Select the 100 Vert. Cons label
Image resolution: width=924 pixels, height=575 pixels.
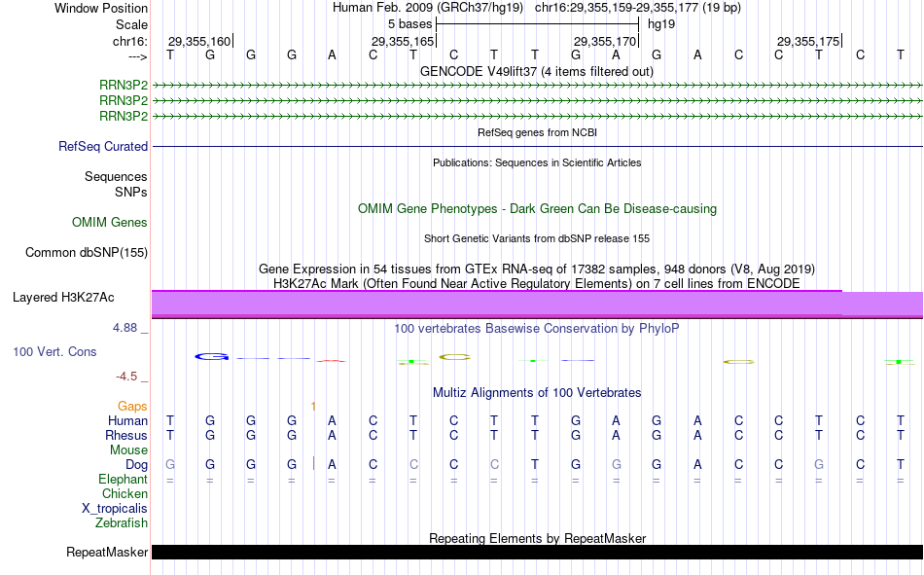click(x=54, y=351)
